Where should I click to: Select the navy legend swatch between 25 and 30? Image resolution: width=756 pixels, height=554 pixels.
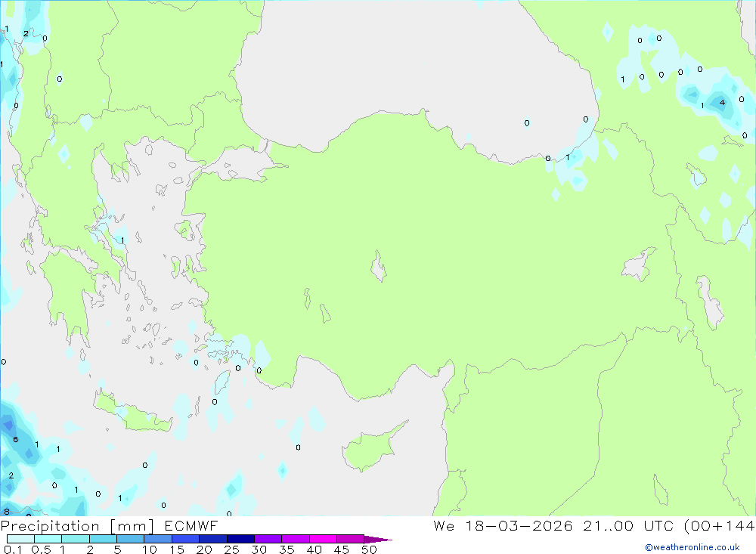240,539
